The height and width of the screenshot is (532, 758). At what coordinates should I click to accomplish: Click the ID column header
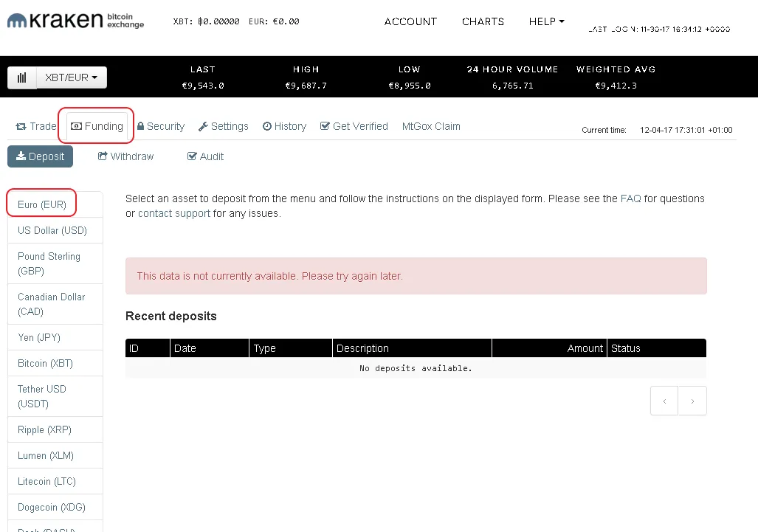[148, 348]
